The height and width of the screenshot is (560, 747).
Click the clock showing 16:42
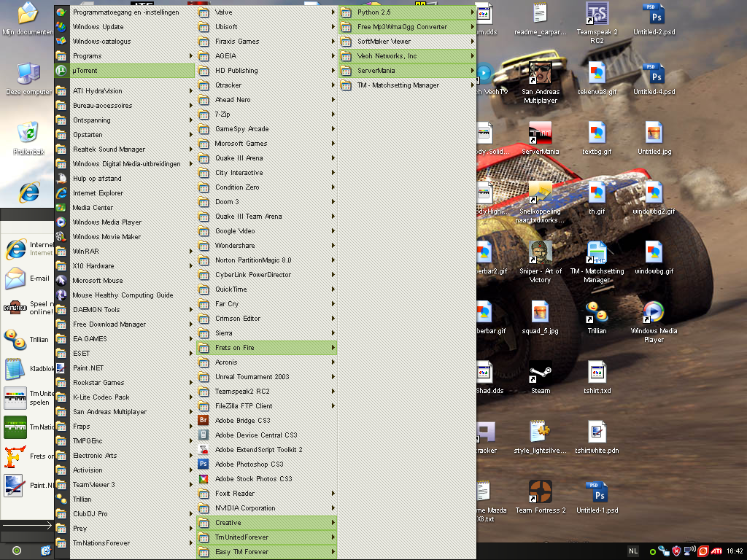click(x=735, y=551)
